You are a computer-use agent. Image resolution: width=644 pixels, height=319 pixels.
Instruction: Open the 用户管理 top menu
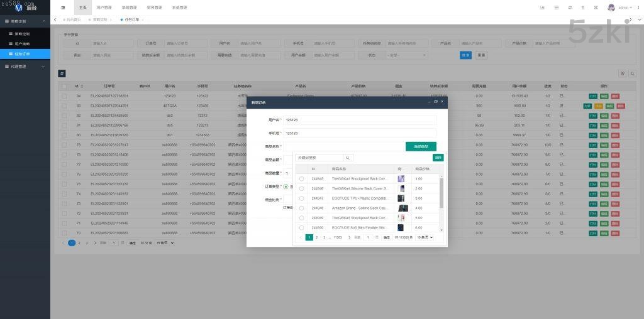click(x=104, y=8)
